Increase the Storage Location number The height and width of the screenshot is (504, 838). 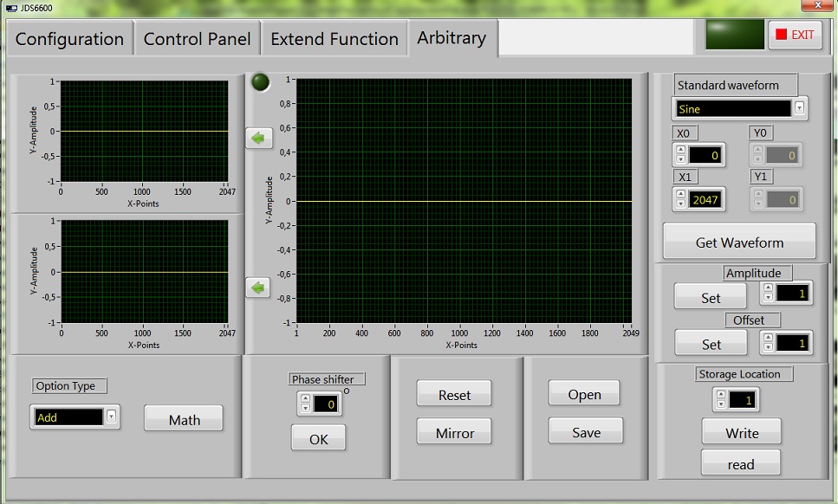coord(721,395)
